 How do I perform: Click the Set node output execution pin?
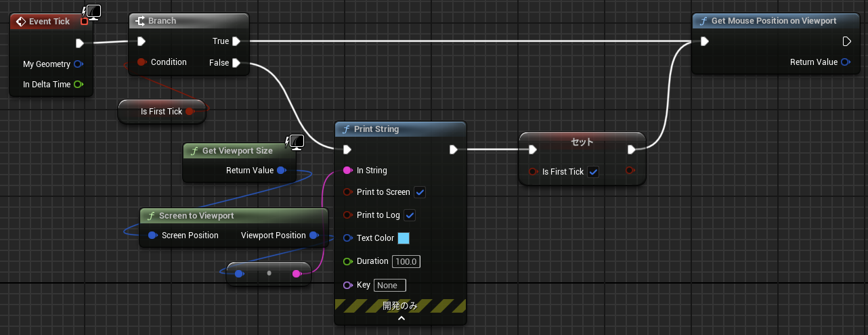(632, 150)
